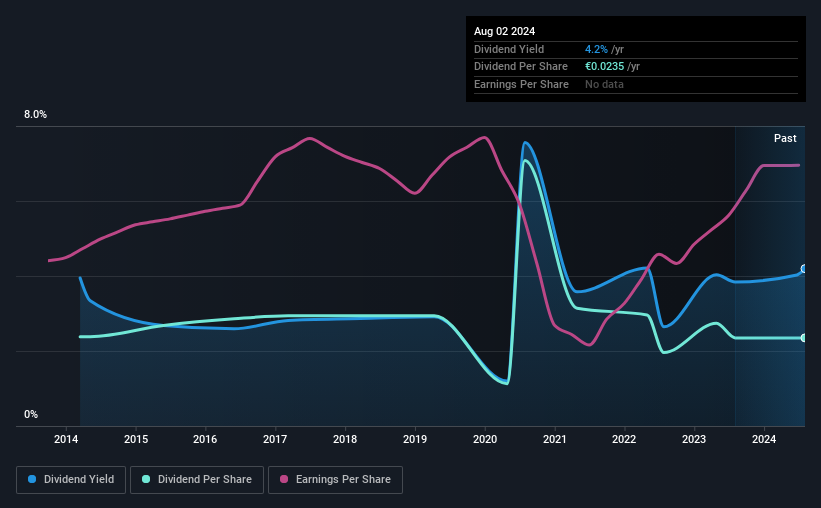The width and height of the screenshot is (821, 508).
Task: Click the 2020 x-axis year label
Action: 485,439
